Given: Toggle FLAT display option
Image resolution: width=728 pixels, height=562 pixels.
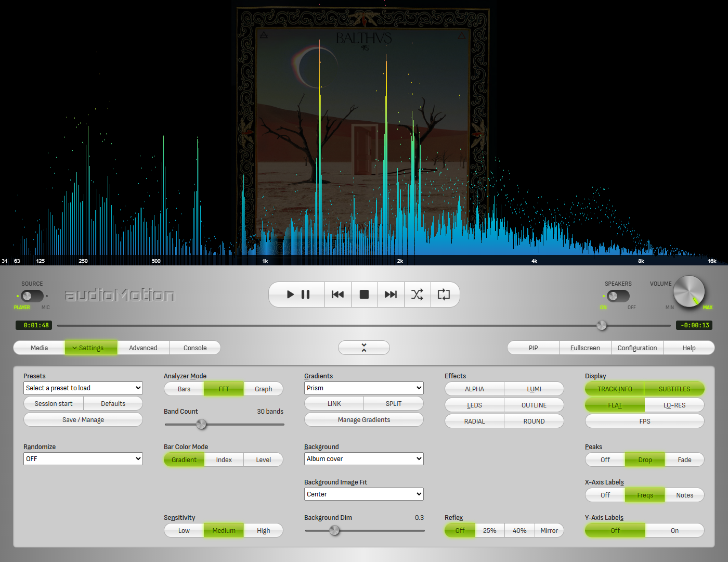Looking at the screenshot, I should tap(615, 405).
